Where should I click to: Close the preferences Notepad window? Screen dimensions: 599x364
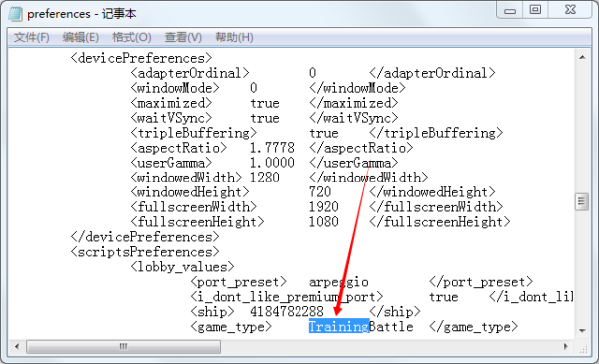click(x=570, y=10)
